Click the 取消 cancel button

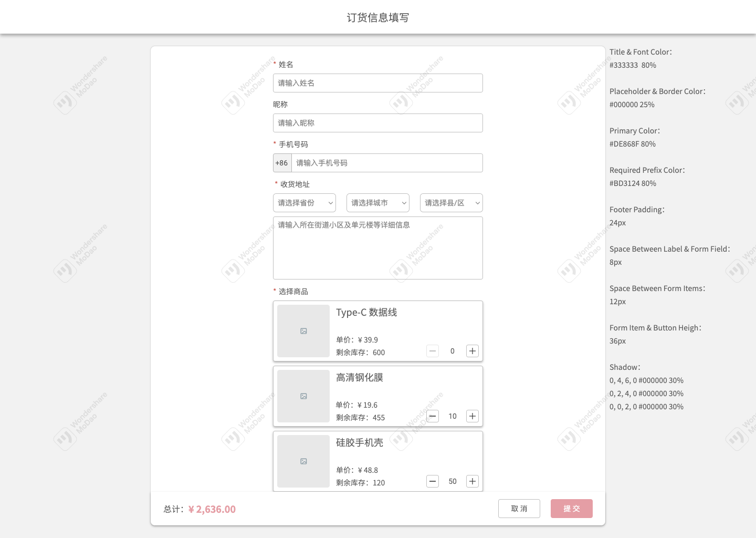coord(519,509)
